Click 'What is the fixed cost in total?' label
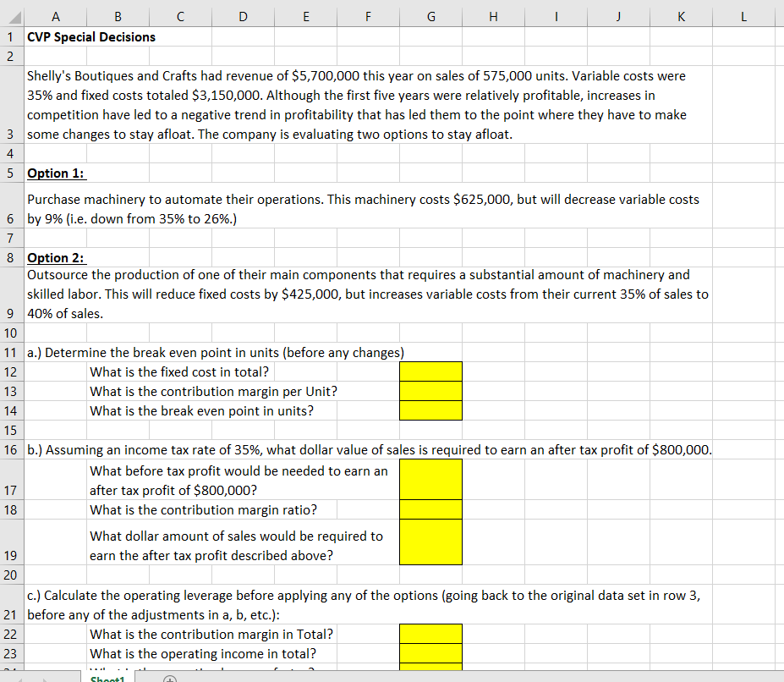Viewport: 784px width, 682px height. point(179,371)
